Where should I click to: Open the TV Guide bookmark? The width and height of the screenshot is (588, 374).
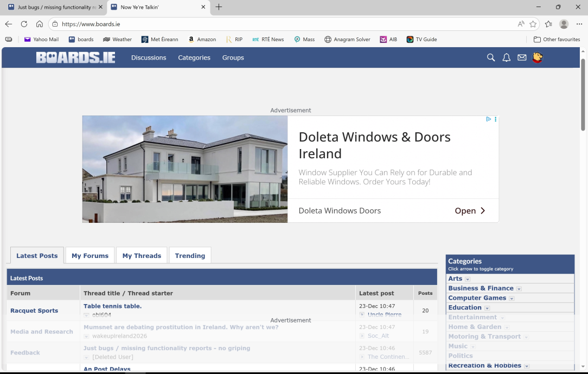(x=422, y=40)
